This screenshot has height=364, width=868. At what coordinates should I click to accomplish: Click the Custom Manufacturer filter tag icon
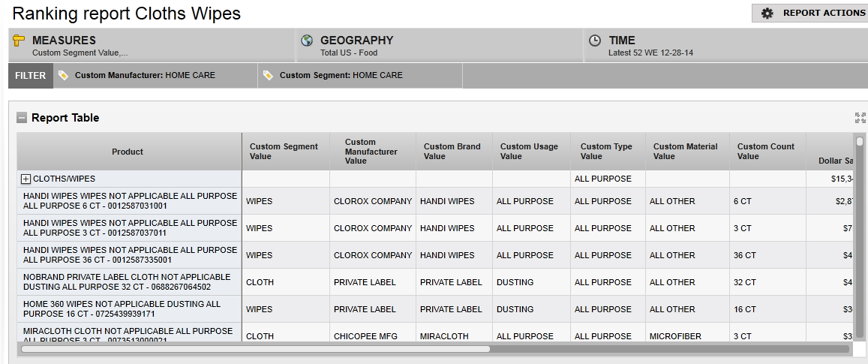[64, 75]
